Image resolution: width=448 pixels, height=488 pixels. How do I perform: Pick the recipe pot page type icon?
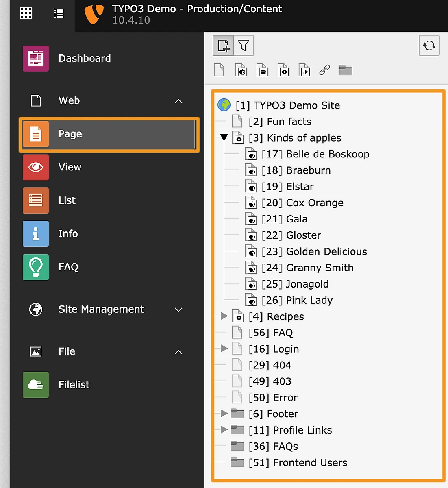(x=262, y=70)
